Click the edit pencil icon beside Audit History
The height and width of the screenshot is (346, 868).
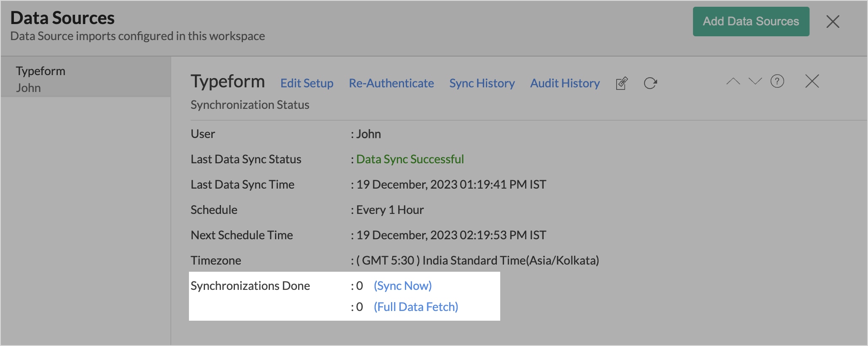(622, 84)
